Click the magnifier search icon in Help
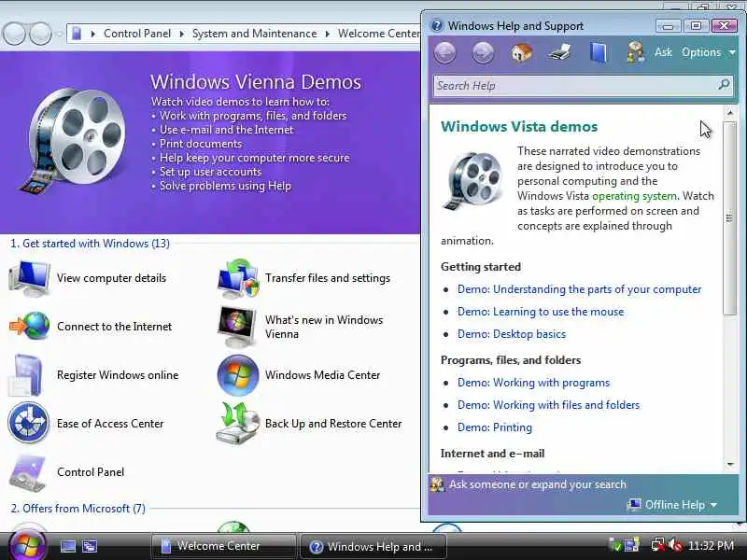Viewport: 747px width, 560px height. [724, 85]
